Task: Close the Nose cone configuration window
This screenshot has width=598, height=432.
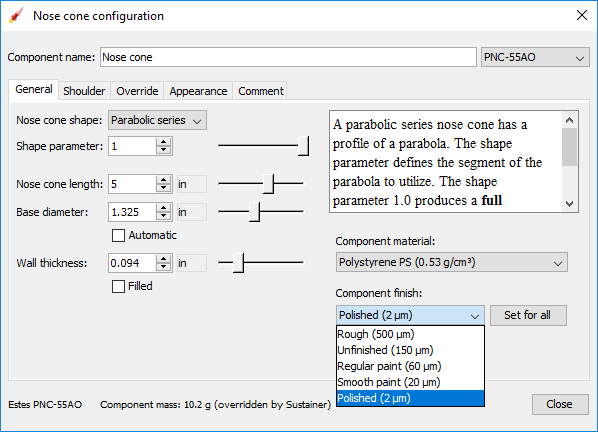Action: [x=582, y=15]
